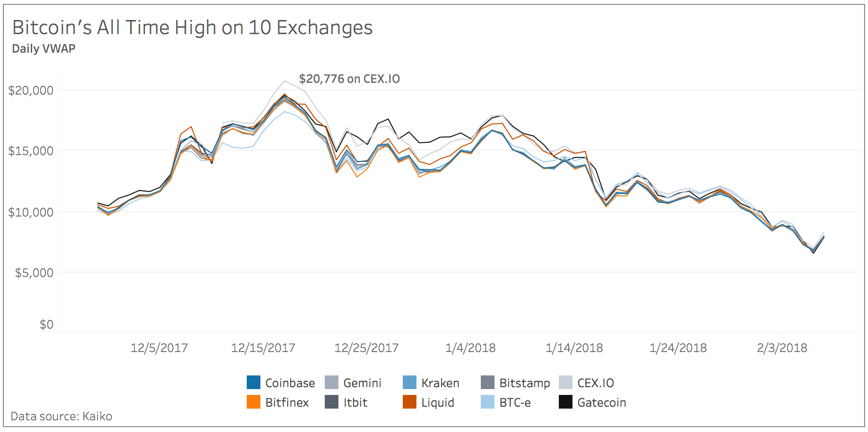Click the Gatecoin legend label
The height and width of the screenshot is (432, 868).
coord(602,403)
